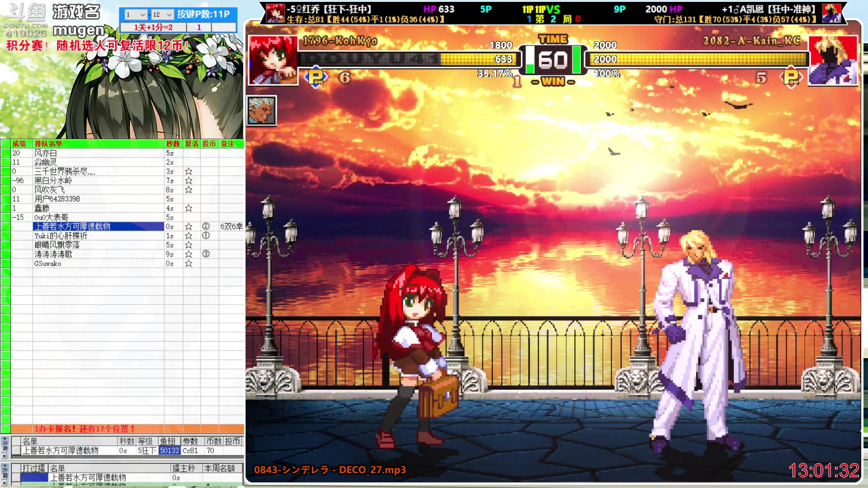Click revive star for '涛涛涛涛歌'
Screen dimensions: 868x488
[x=189, y=254]
